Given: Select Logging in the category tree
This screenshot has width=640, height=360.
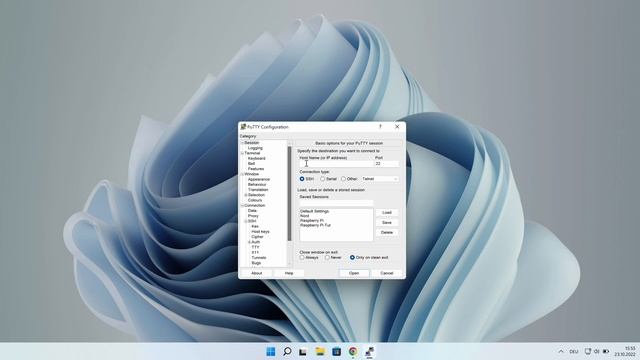Looking at the screenshot, I should 255,148.
